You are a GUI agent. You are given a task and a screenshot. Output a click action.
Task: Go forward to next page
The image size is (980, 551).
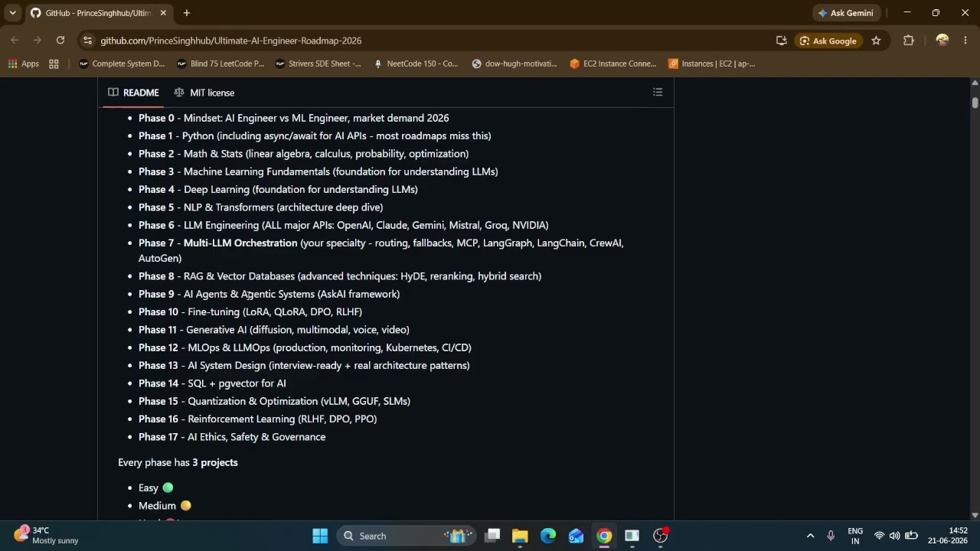38,41
